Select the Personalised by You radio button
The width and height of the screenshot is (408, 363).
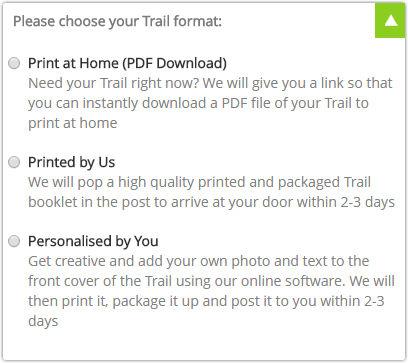click(14, 241)
